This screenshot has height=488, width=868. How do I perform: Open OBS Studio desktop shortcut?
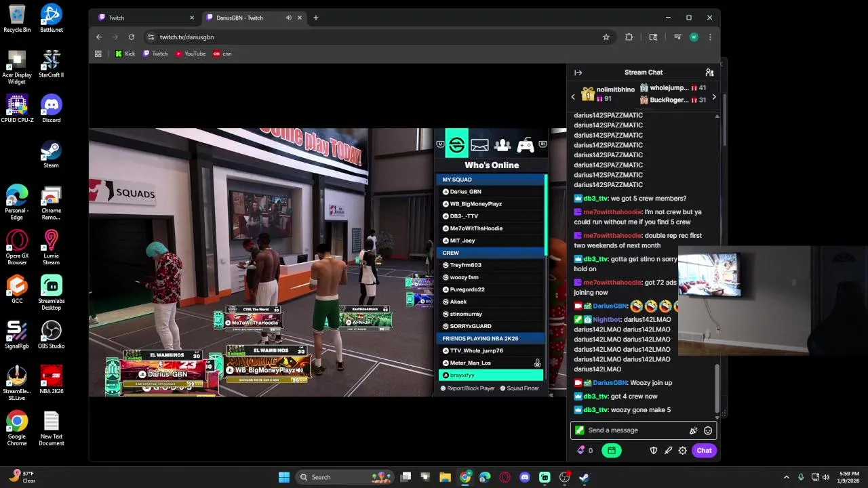[x=52, y=335]
